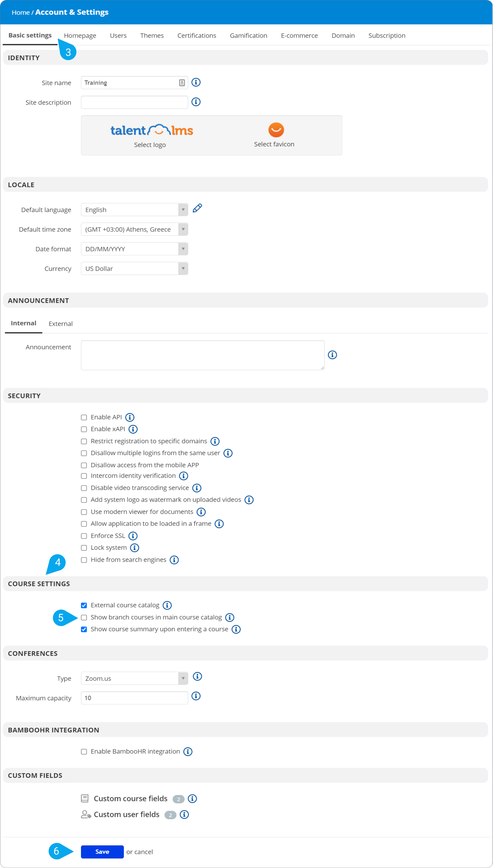
Task: Open Domain tab
Action: [343, 36]
